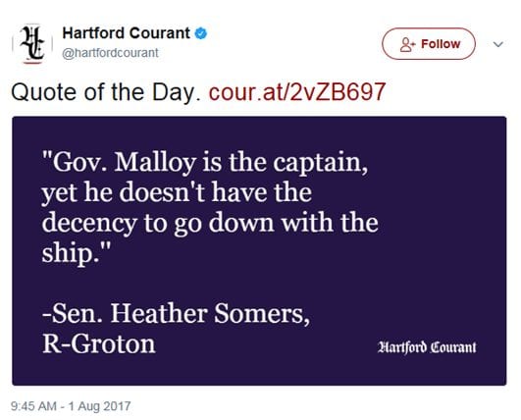Click the "ship." closing line of the quote
521x420 pixels.
click(x=76, y=253)
